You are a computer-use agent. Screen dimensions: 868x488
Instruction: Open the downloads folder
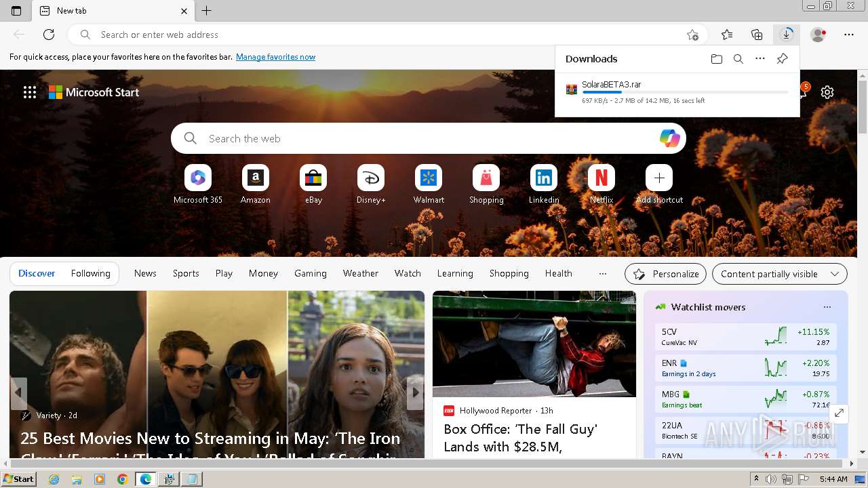click(x=717, y=59)
